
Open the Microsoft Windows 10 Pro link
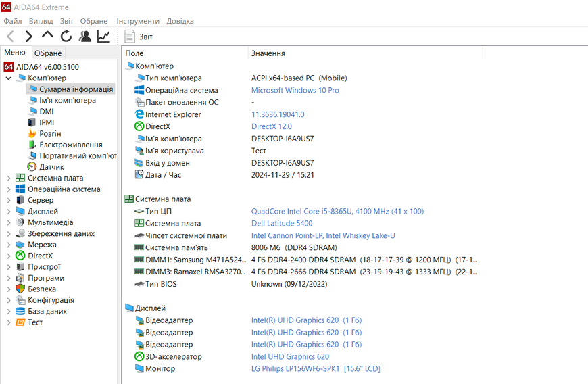[295, 91]
